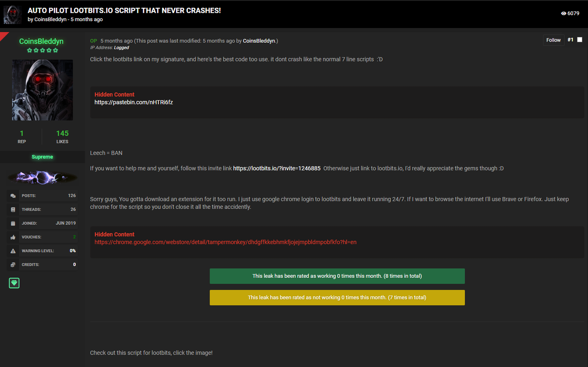This screenshot has width=588, height=367.
Task: Tick the post #1 selection checkbox
Action: [x=580, y=40]
